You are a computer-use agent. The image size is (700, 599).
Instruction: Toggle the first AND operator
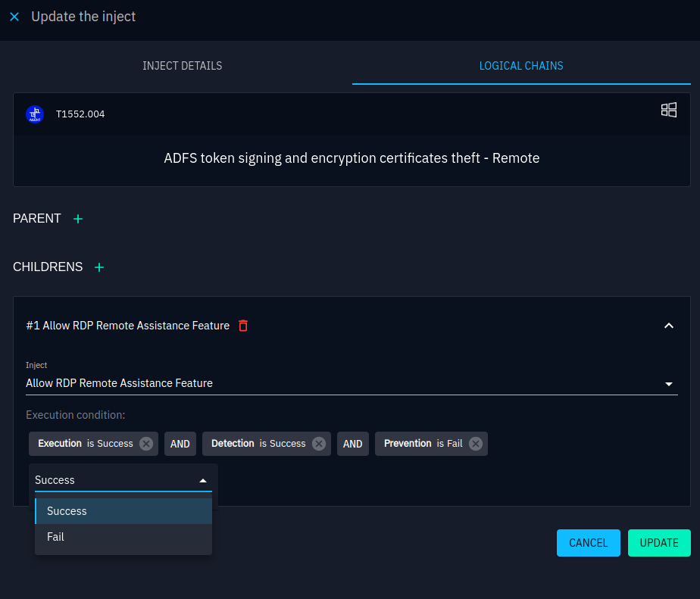click(180, 444)
